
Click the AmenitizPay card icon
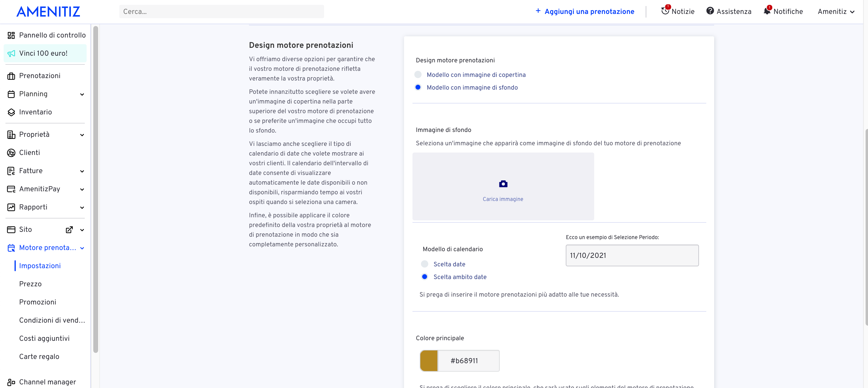[x=11, y=189]
